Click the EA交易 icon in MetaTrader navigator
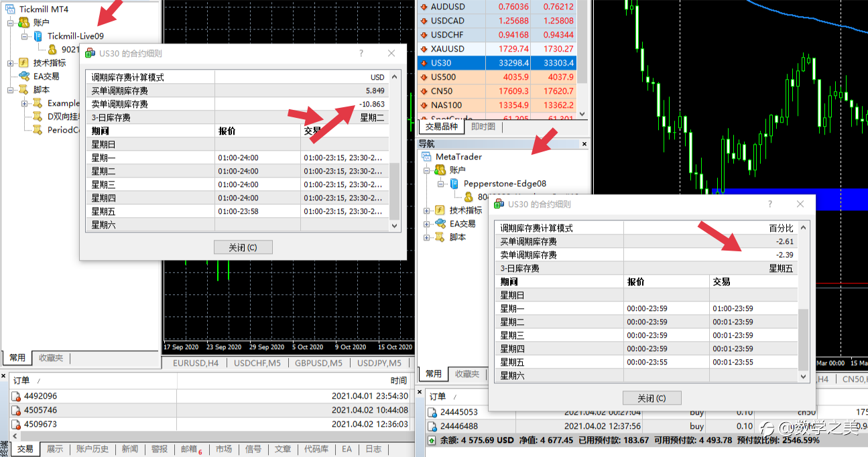The width and height of the screenshot is (868, 457). pyautogui.click(x=440, y=224)
